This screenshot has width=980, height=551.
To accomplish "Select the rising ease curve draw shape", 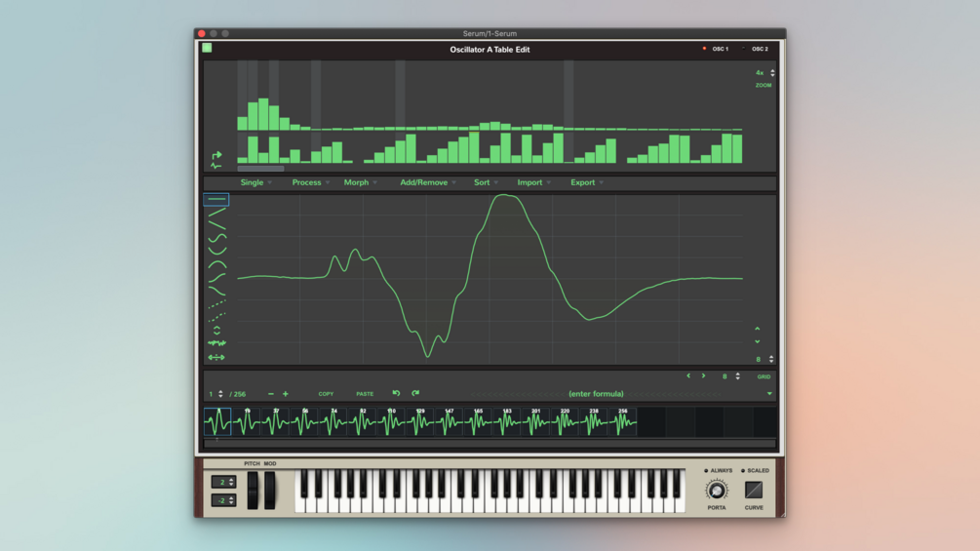I will point(216,277).
